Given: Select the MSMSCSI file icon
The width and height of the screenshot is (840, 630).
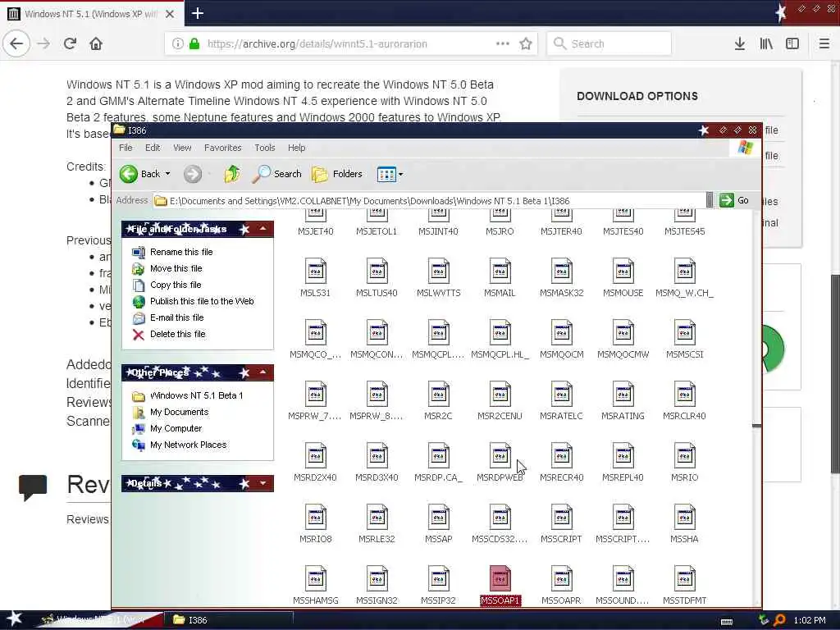Looking at the screenshot, I should coord(685,333).
